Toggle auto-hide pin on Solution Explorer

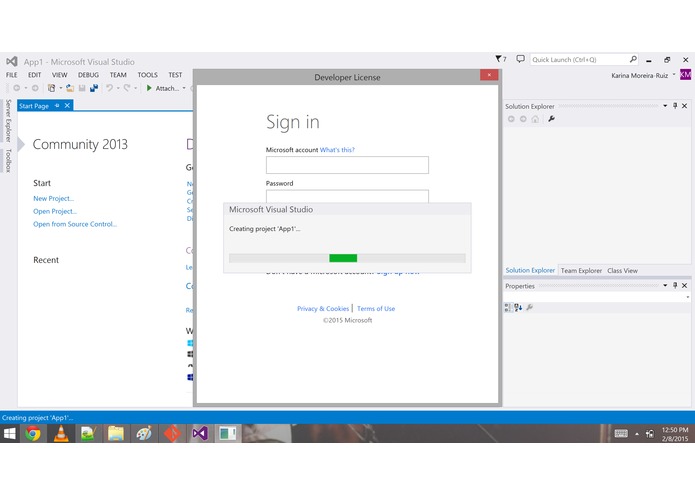point(675,106)
